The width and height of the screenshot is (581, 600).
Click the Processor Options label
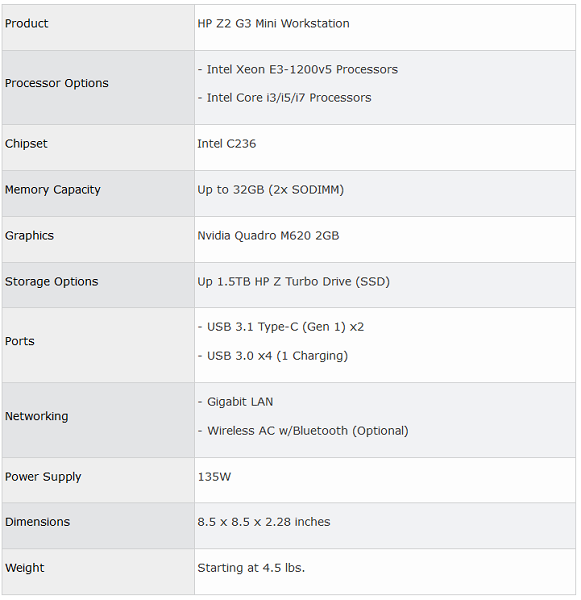coord(57,83)
